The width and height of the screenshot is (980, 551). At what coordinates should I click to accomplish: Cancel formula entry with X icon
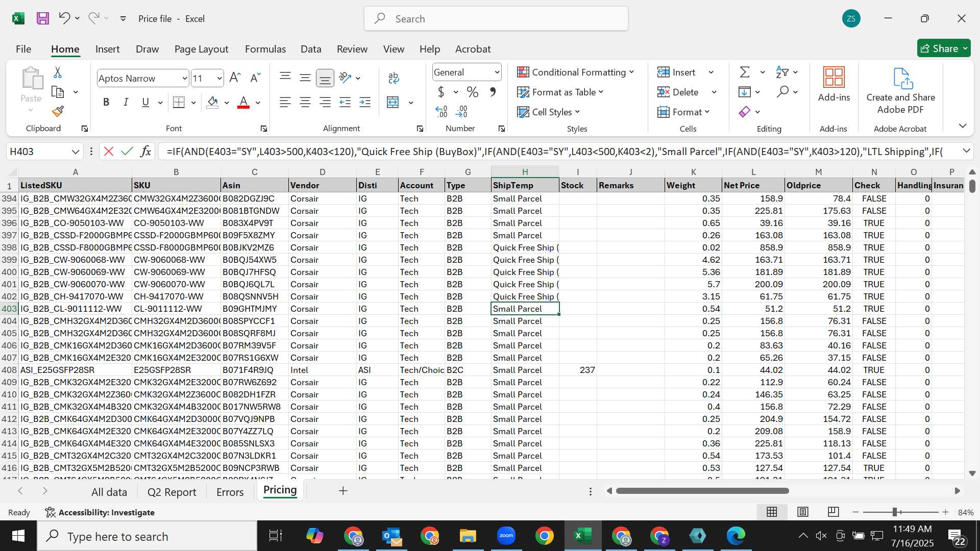tap(108, 152)
